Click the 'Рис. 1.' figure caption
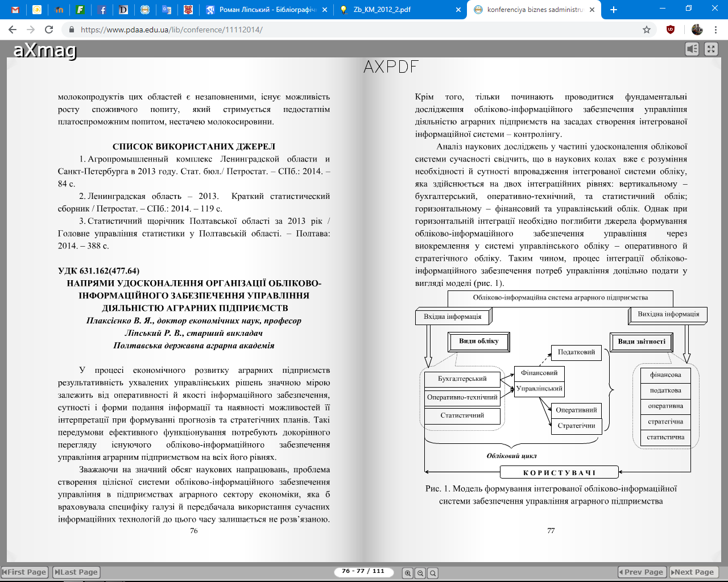The width and height of the screenshot is (728, 582). tap(551, 495)
